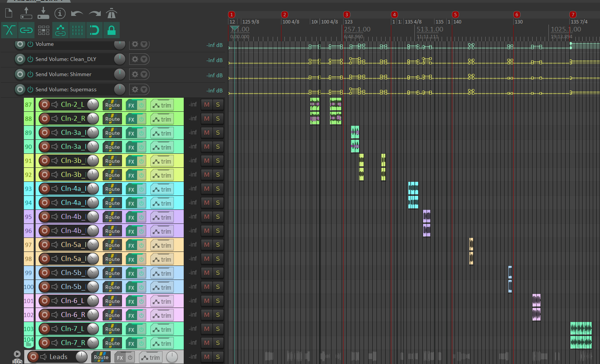600x364 pixels.
Task: Mute track 89
Action: pos(207,133)
